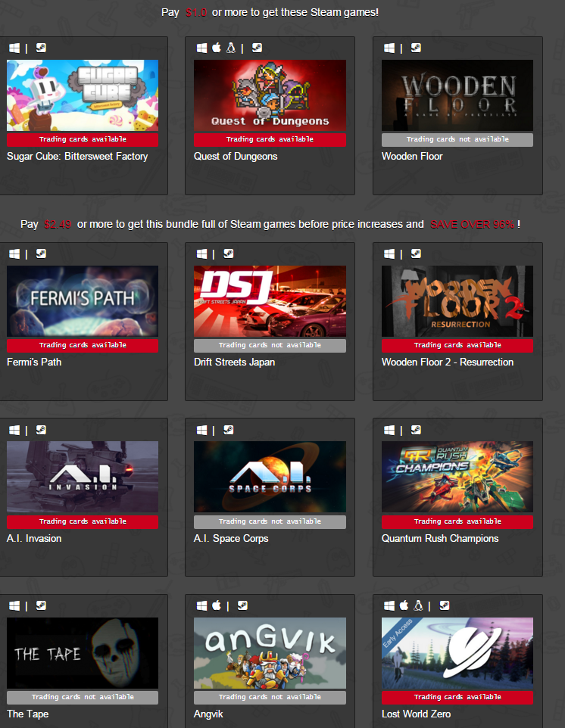Click the Steam icon on Drift Streets Japan card
The width and height of the screenshot is (565, 728).
tap(228, 254)
